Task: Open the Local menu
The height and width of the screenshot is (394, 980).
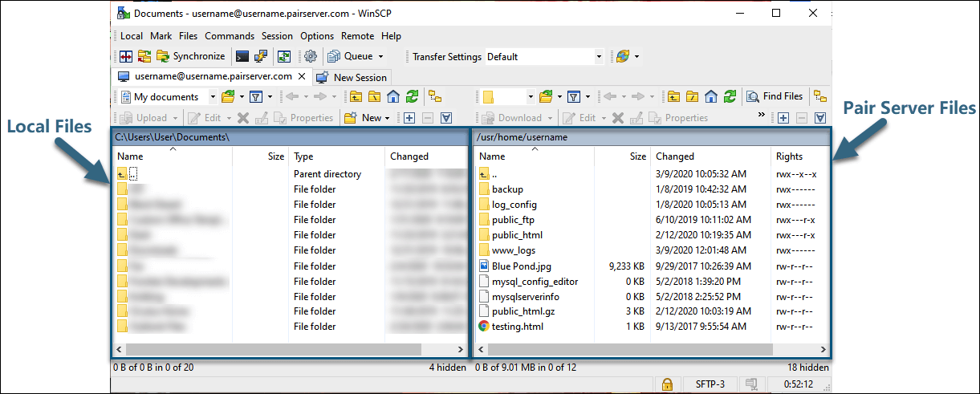Action: click(132, 36)
